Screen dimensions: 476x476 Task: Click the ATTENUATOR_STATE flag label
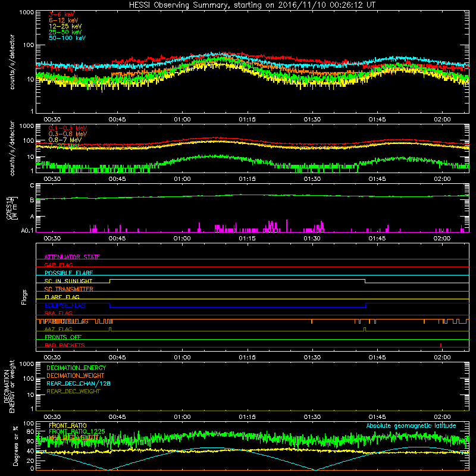click(72, 257)
